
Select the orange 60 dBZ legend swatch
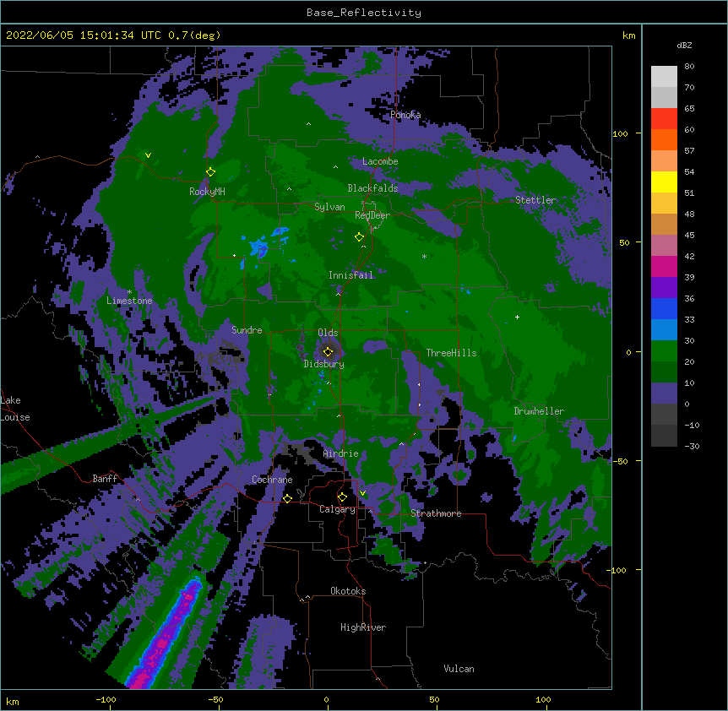pos(664,139)
